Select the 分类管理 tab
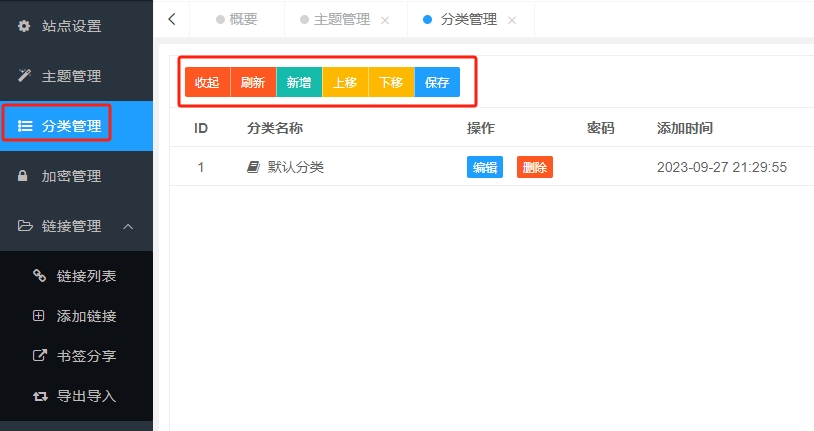814x431 pixels. click(x=469, y=19)
